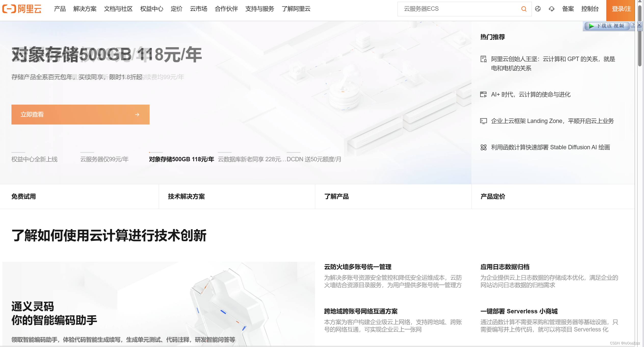
Task: Expand the 了解阿里云 menu
Action: 296,9
